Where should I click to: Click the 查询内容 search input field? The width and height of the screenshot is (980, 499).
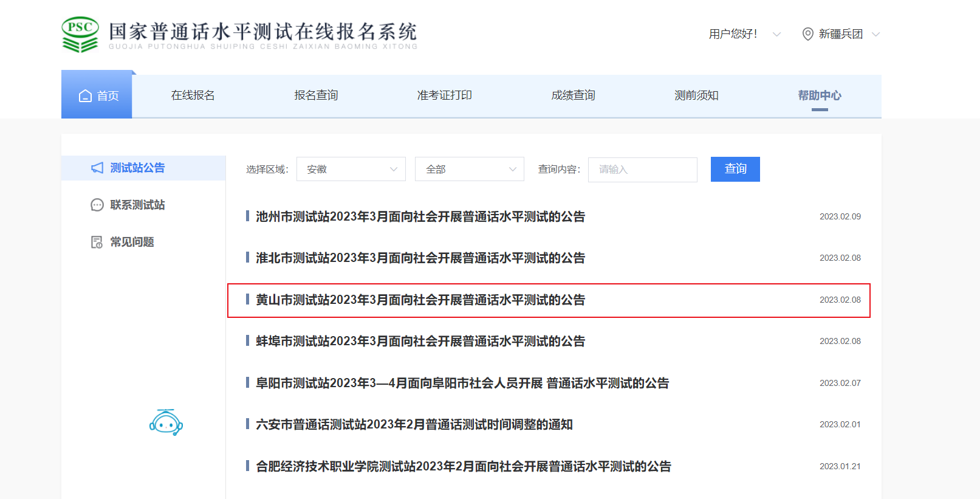click(642, 170)
